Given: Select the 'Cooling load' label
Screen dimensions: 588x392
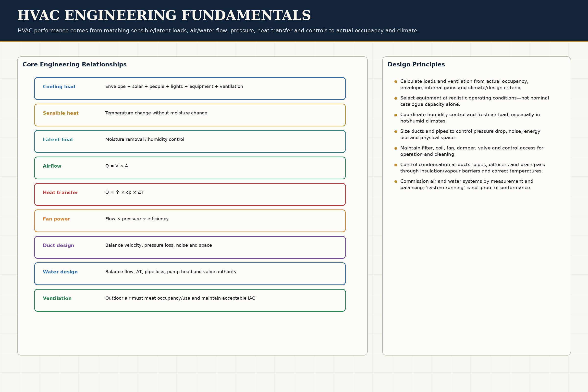Looking at the screenshot, I should 59,87.
